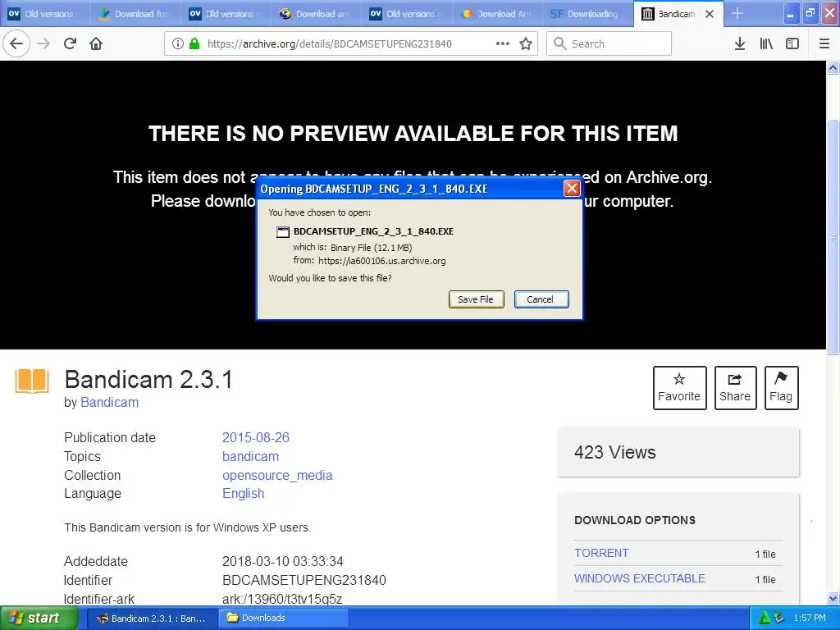Share this Bandicam item
Screen dimensions: 840x630
[x=735, y=388]
